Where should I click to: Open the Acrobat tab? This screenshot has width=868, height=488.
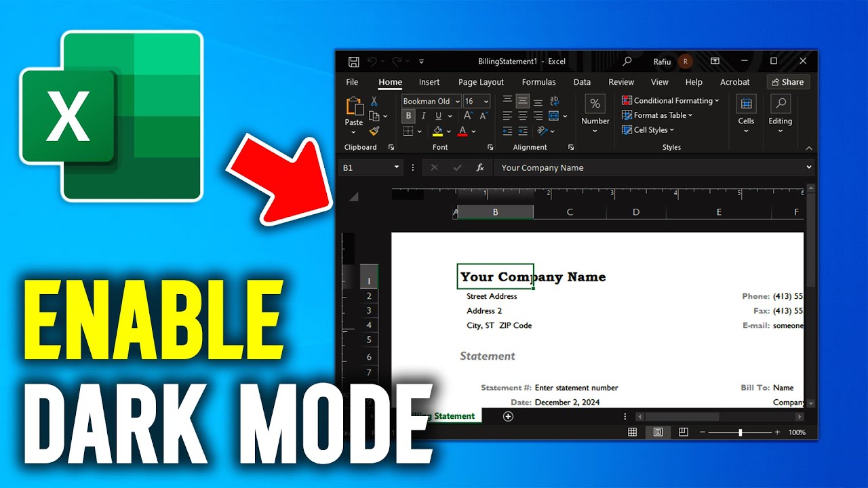point(735,82)
